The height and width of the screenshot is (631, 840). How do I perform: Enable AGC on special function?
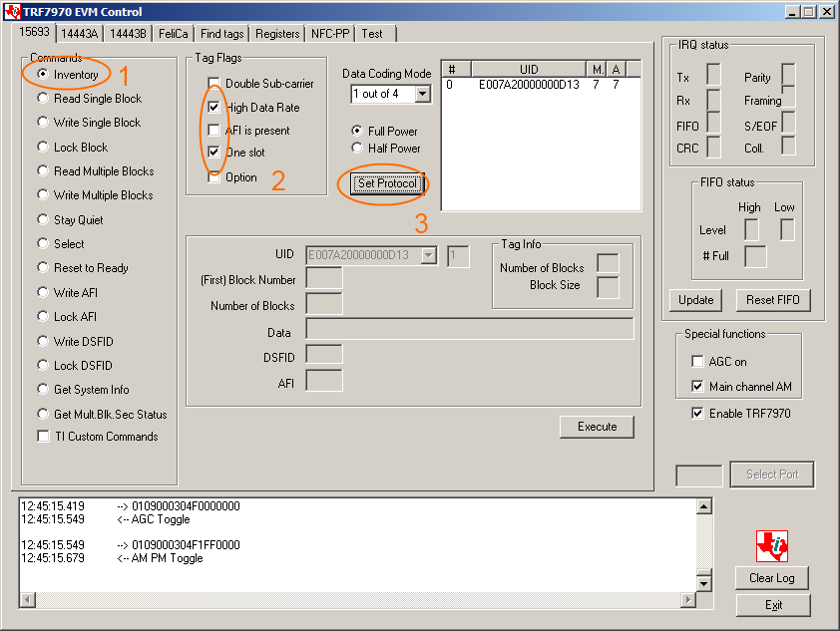(697, 362)
